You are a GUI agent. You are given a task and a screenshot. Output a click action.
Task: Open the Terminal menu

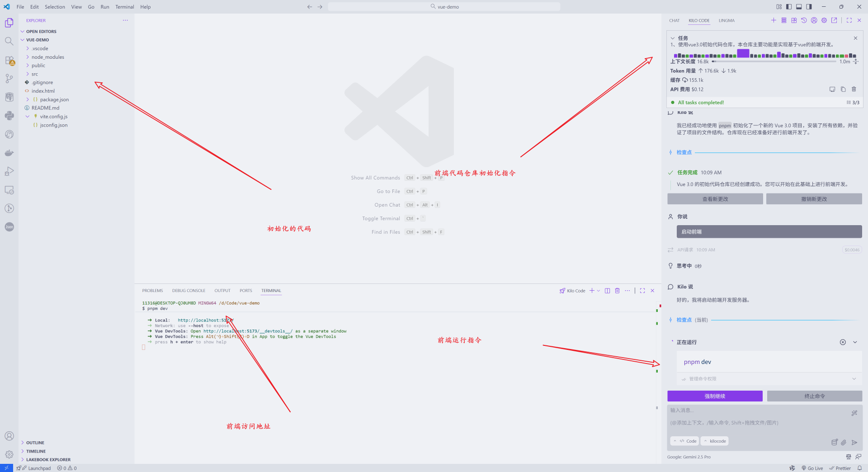pos(124,7)
